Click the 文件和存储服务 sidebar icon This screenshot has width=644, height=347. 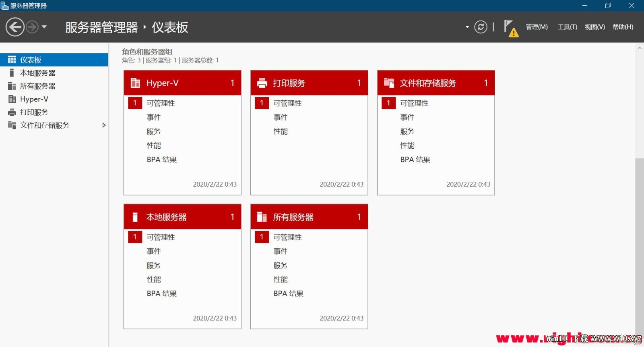point(12,125)
